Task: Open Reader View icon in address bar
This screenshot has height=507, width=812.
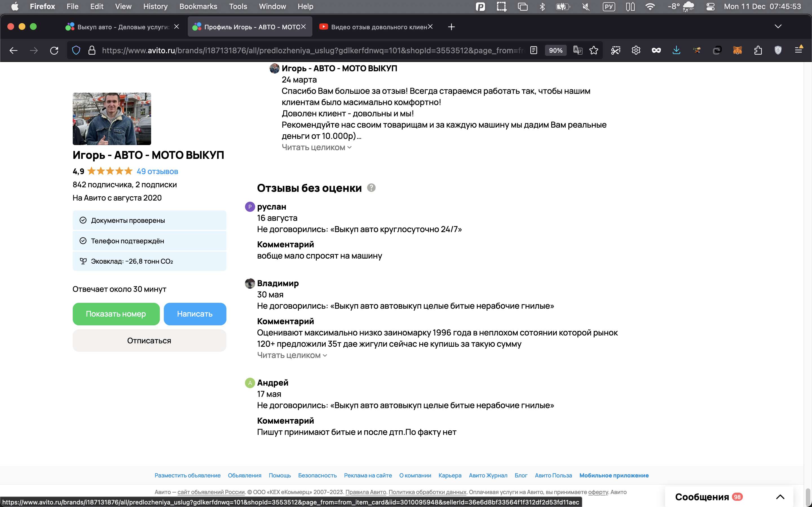Action: 533,50
